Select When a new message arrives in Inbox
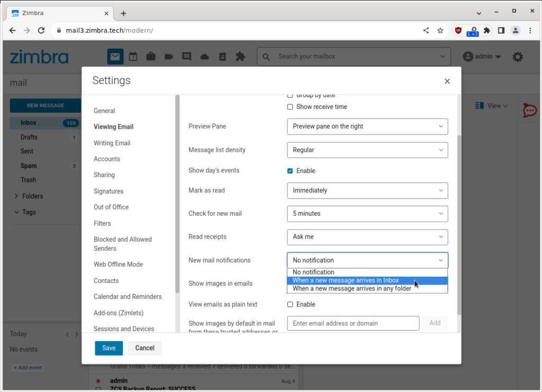The width and height of the screenshot is (542, 392). point(345,280)
